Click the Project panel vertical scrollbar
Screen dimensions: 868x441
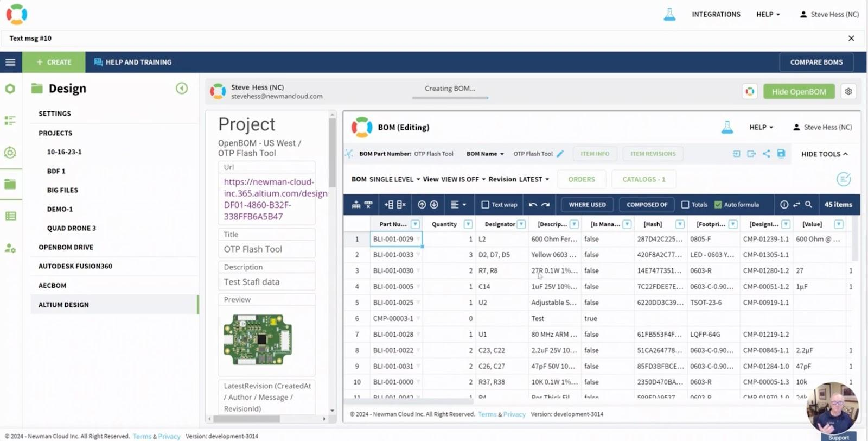tap(333, 153)
